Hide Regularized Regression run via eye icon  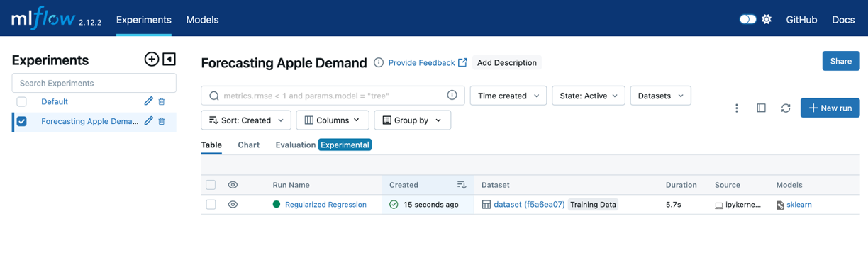pos(233,204)
